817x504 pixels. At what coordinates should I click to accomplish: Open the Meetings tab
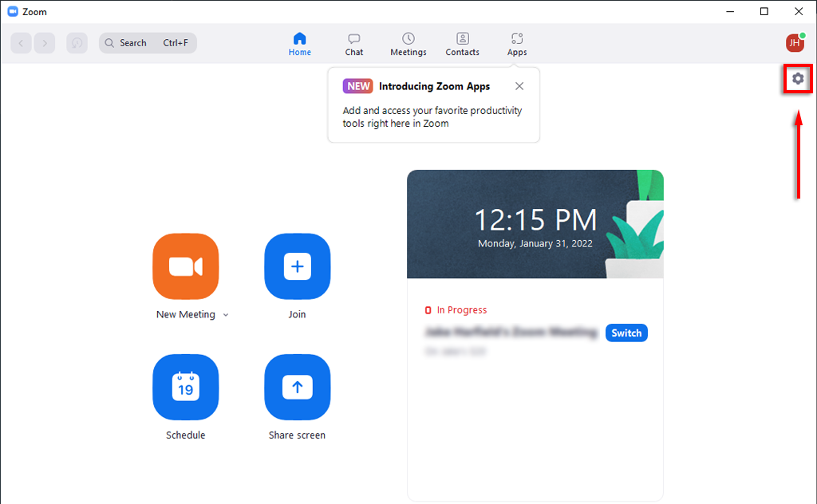pyautogui.click(x=408, y=44)
